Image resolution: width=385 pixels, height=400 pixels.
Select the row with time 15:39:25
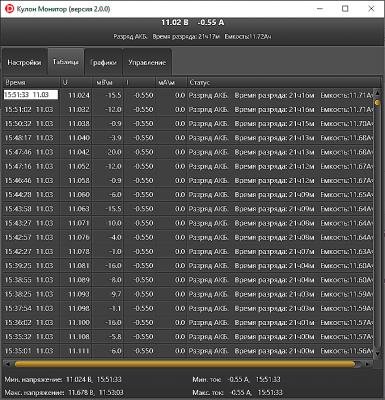(188, 266)
